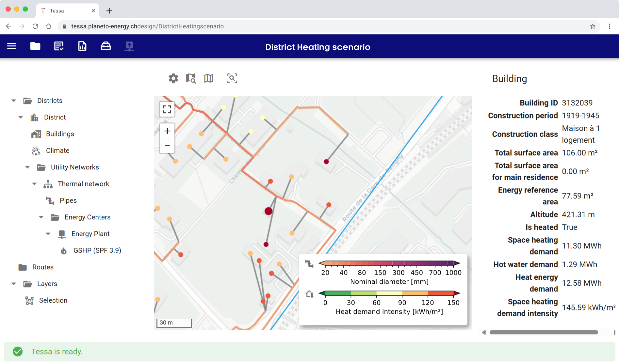
Task: Click the large dark red building marker
Action: click(269, 211)
